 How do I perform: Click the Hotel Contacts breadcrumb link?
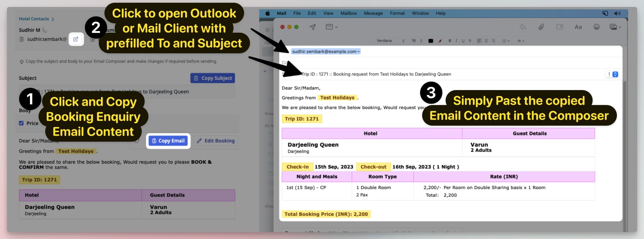34,19
